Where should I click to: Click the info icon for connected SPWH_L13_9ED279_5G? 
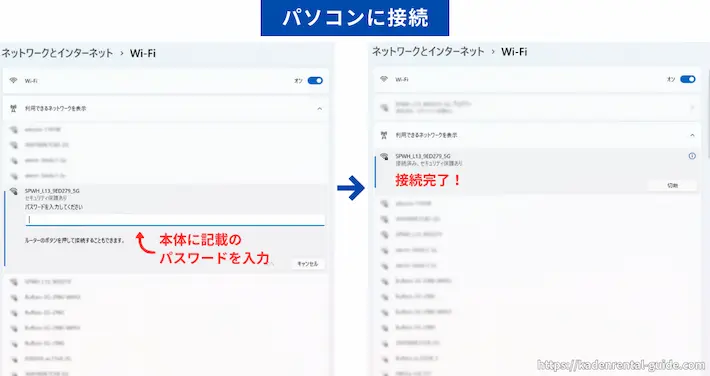pyautogui.click(x=692, y=156)
